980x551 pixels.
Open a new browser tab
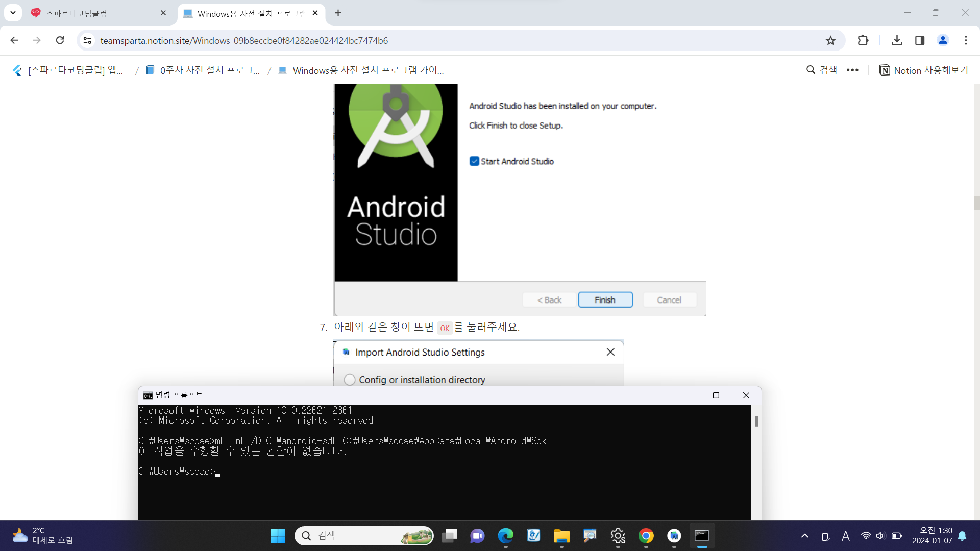tap(338, 13)
